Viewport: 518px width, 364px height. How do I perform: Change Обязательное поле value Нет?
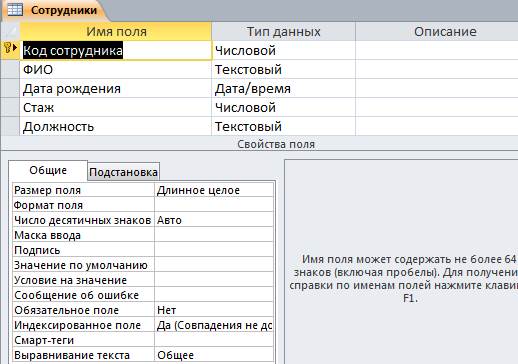tap(214, 310)
